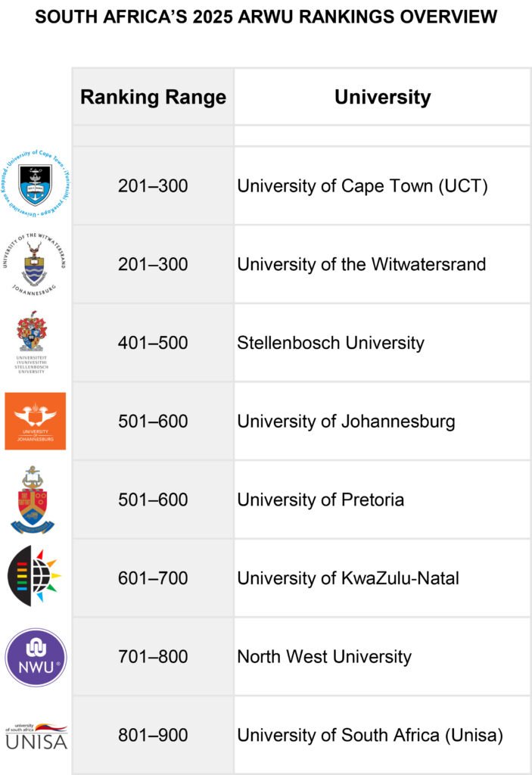Click the 601–700 ranking cell
532x775 pixels.
click(x=153, y=577)
